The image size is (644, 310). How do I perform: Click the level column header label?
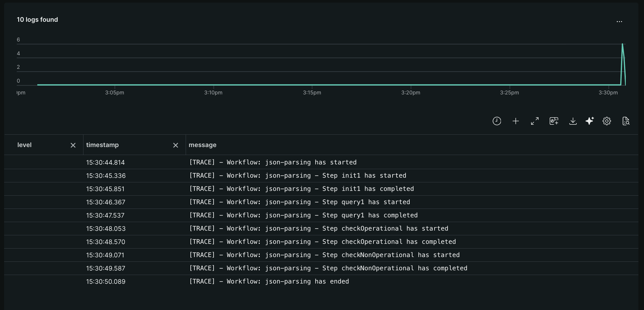pos(24,145)
